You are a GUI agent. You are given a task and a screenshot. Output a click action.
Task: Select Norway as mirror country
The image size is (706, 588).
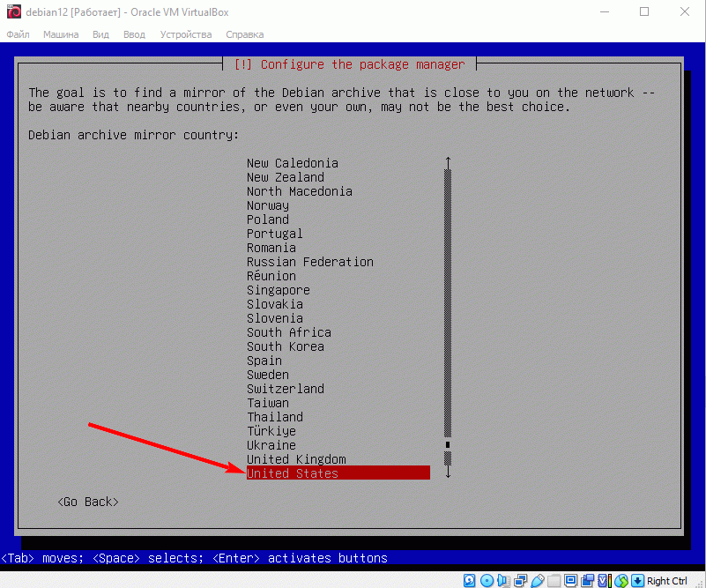click(x=268, y=205)
